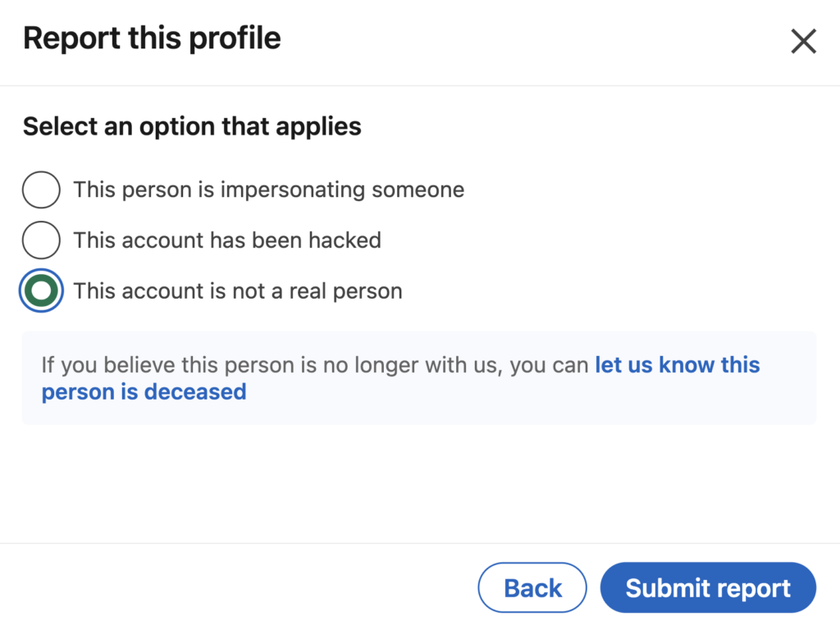The image size is (840, 626).
Task: Close the Report this profile dialog
Action: tap(803, 41)
